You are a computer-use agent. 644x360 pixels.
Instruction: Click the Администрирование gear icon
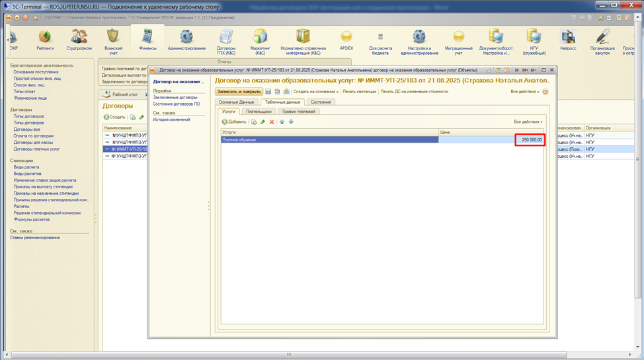(x=186, y=37)
